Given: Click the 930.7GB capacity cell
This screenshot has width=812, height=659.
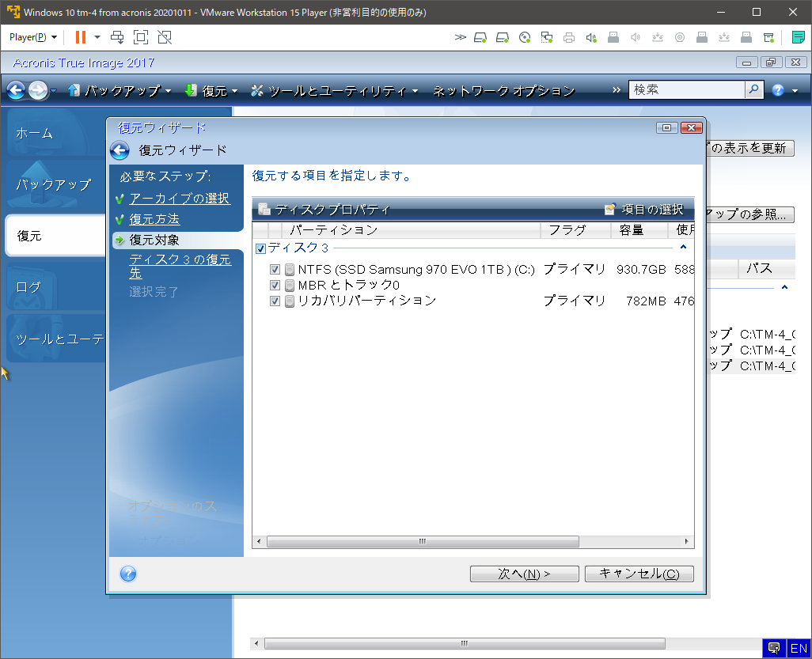Looking at the screenshot, I should pos(641,269).
